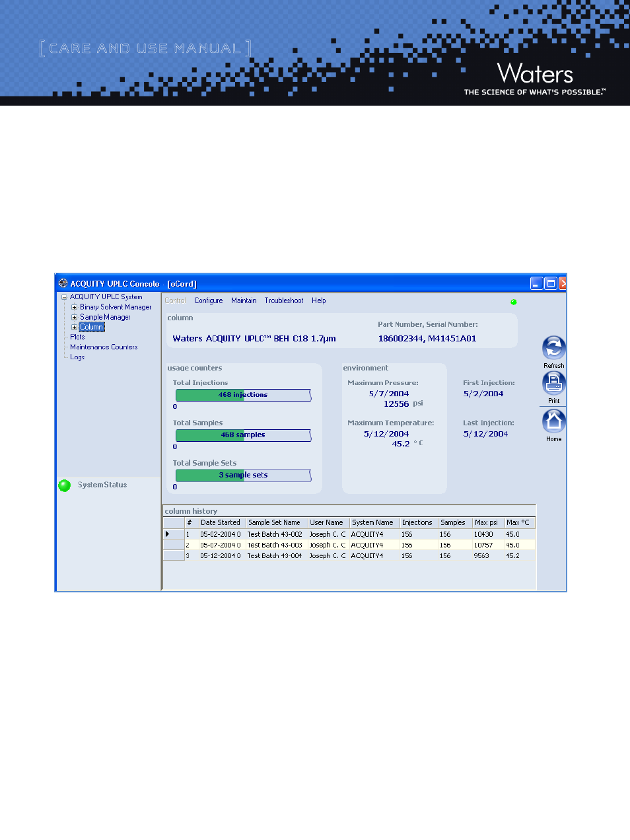
Task: Click the Total Sample Sets progress bar
Action: (243, 475)
